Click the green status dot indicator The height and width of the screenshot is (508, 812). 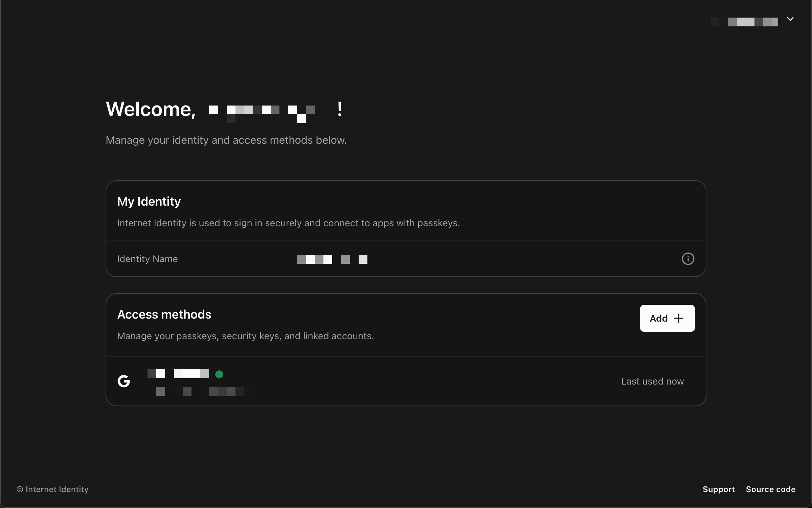tap(219, 374)
